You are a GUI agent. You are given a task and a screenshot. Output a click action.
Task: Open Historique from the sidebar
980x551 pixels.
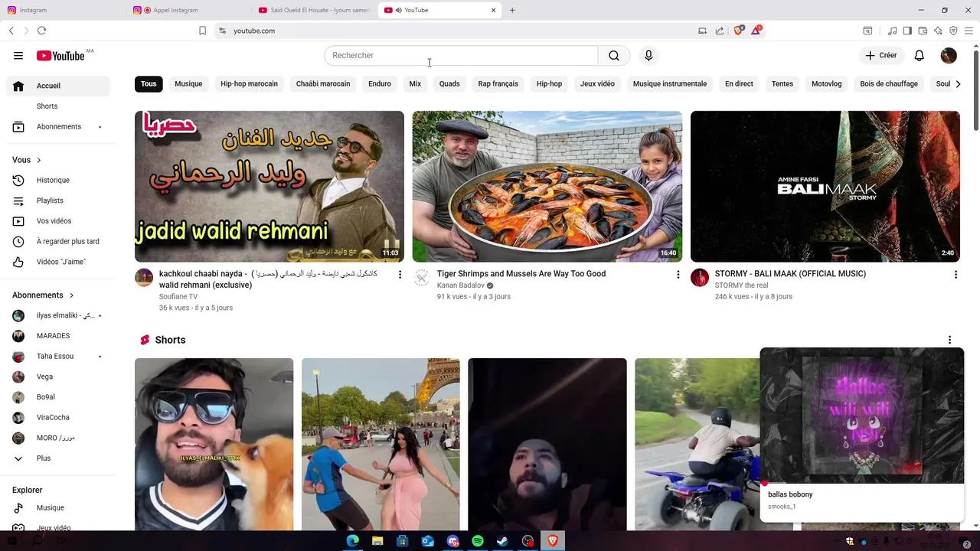point(58,180)
